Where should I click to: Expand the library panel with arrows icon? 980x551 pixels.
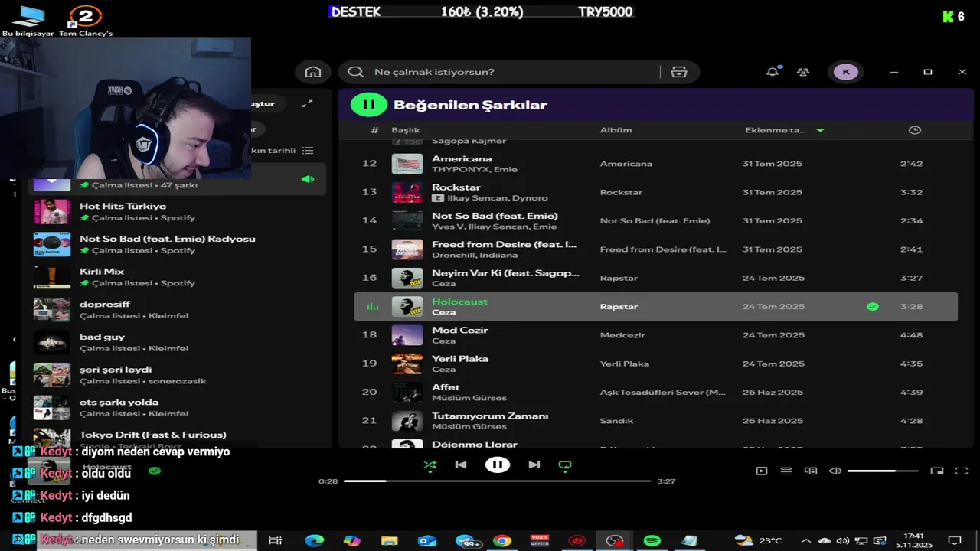click(306, 103)
